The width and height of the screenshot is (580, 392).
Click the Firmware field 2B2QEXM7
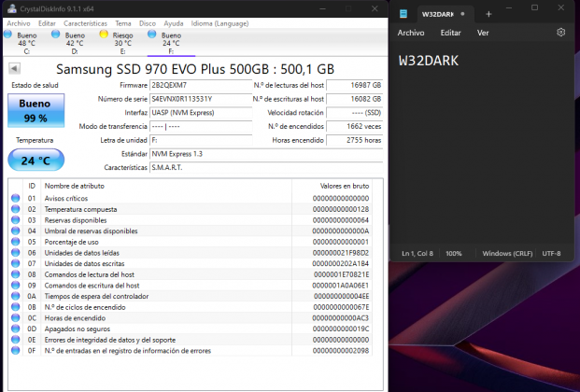click(x=201, y=86)
